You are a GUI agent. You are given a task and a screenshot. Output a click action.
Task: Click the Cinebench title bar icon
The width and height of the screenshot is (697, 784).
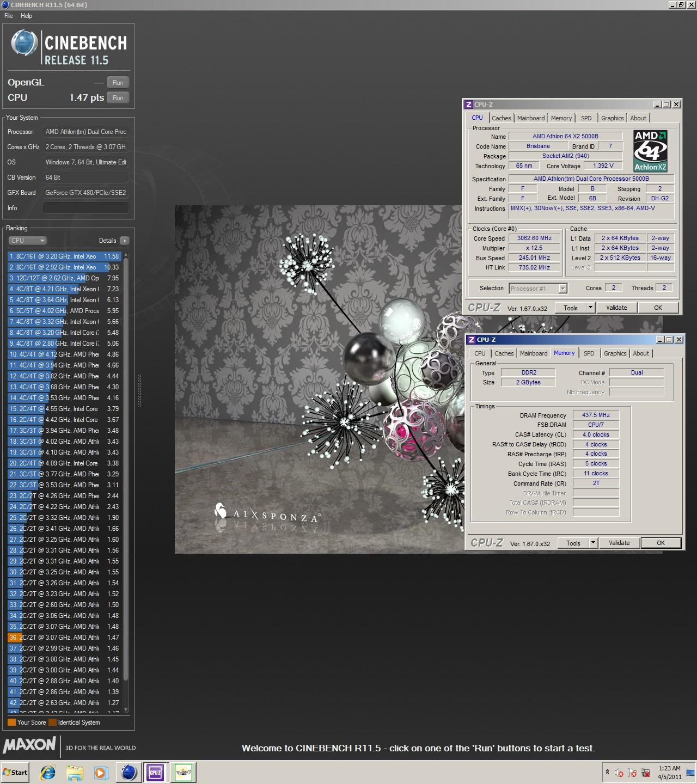[x=4, y=5]
